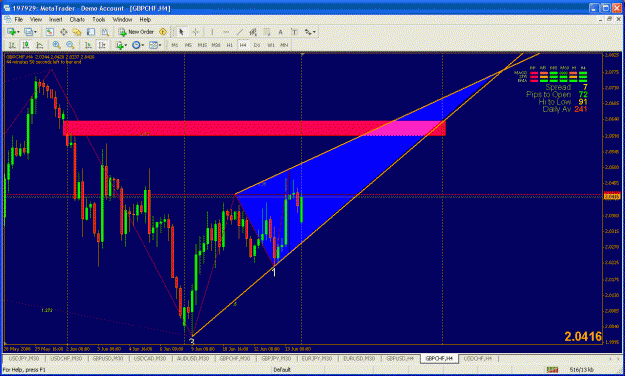The height and width of the screenshot is (376, 625).
Task: Open the Data Window panel
Action: click(63, 32)
